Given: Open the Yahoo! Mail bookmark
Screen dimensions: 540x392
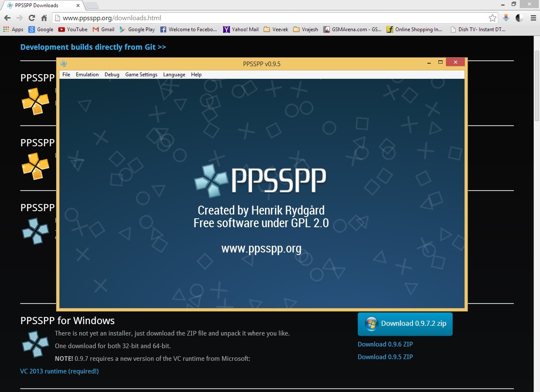Looking at the screenshot, I should pos(241,30).
